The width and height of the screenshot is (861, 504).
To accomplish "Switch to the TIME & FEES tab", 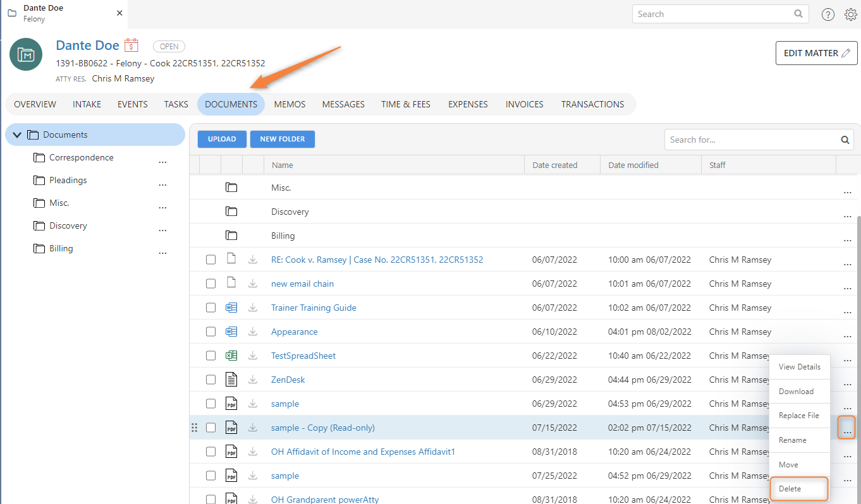I will coord(405,104).
